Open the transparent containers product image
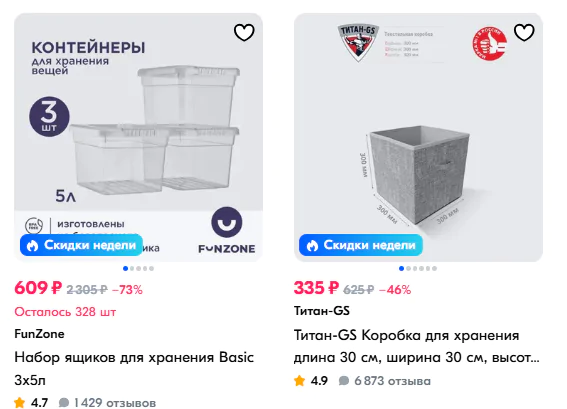 pos(138,137)
